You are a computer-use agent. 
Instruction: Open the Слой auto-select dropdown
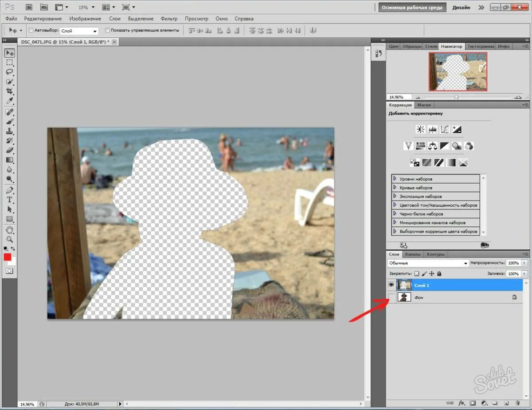[79, 31]
